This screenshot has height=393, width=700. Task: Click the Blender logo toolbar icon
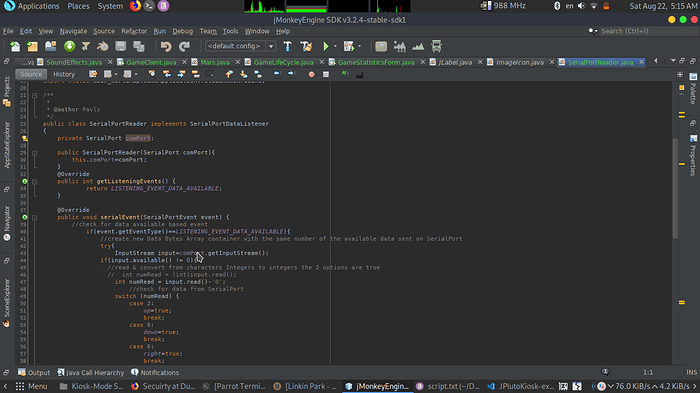pos(103,46)
